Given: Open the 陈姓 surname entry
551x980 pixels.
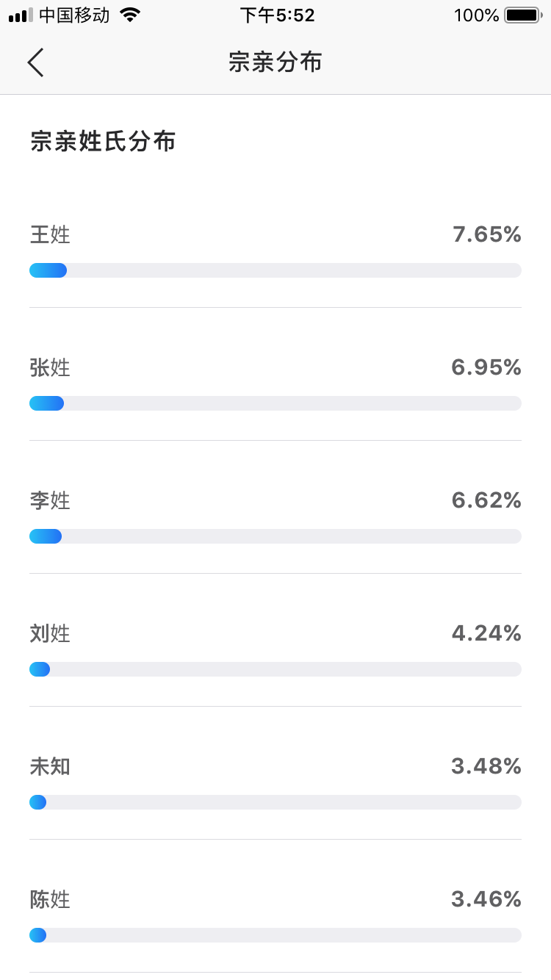Looking at the screenshot, I should [x=50, y=899].
